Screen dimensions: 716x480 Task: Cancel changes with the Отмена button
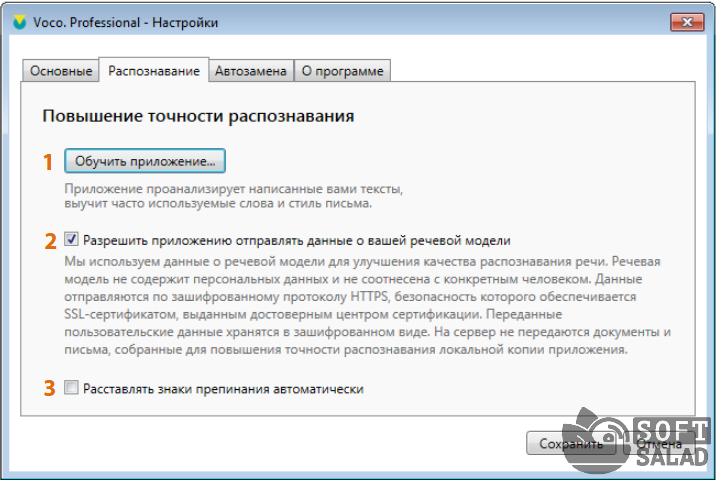[658, 443]
